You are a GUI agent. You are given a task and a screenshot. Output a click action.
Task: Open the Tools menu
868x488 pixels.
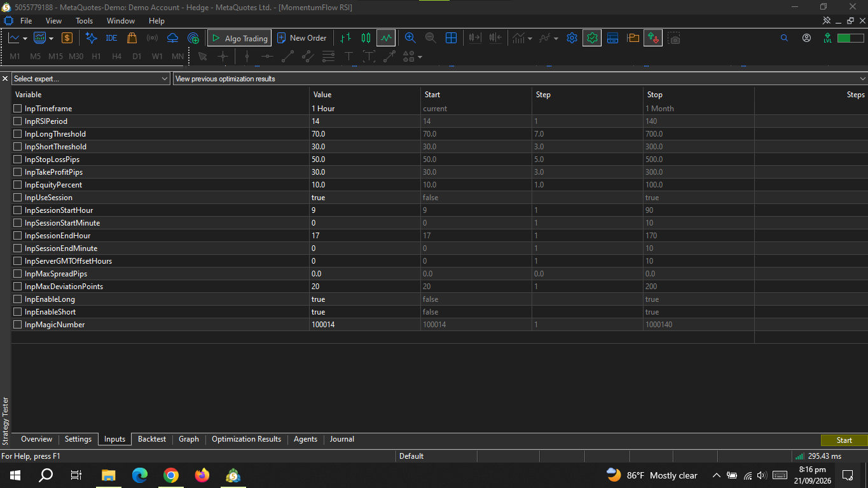85,21
